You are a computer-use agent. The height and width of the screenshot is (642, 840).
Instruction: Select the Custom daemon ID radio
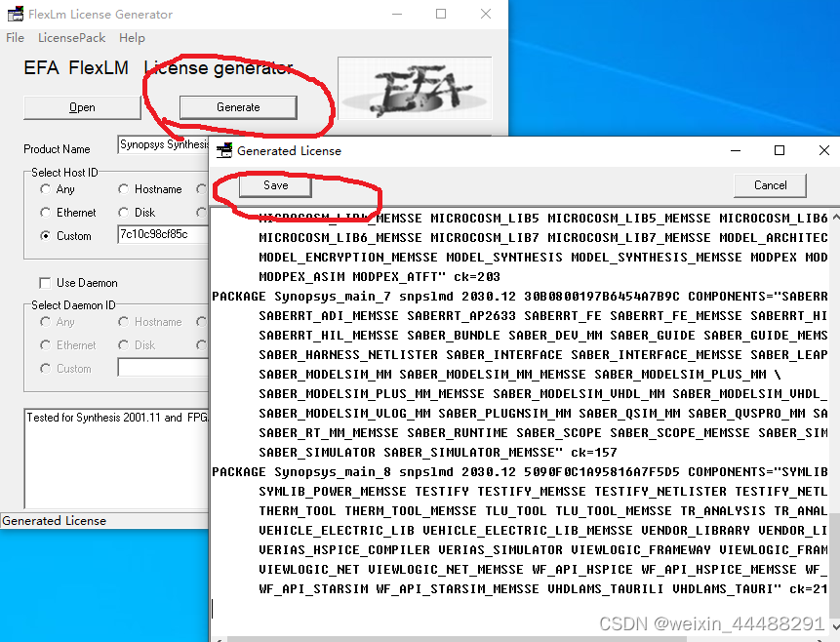[46, 369]
